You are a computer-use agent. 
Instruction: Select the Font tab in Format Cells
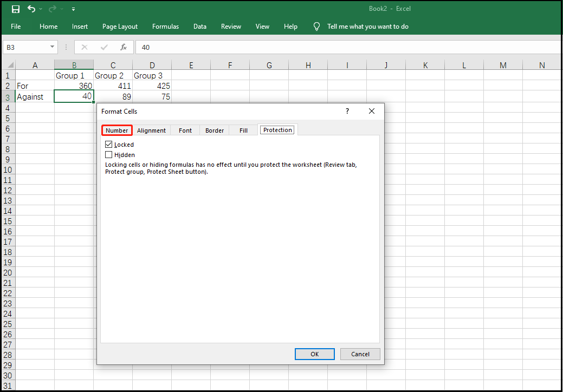(185, 130)
